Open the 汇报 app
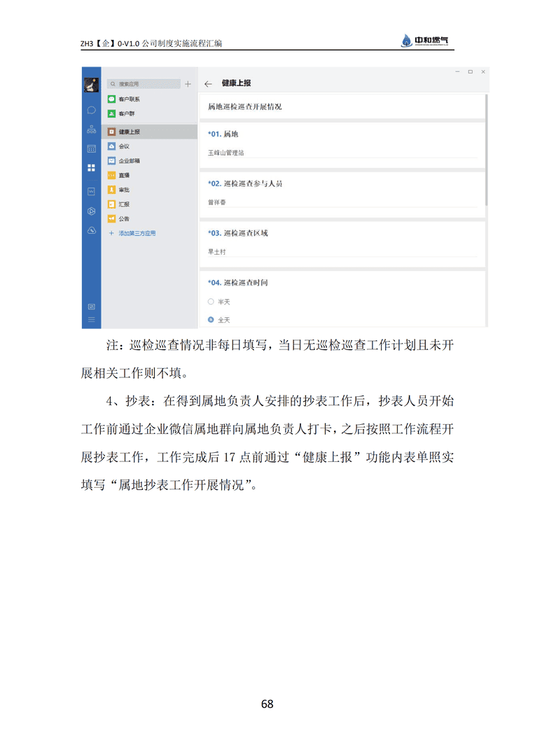The image size is (535, 756). 150,204
